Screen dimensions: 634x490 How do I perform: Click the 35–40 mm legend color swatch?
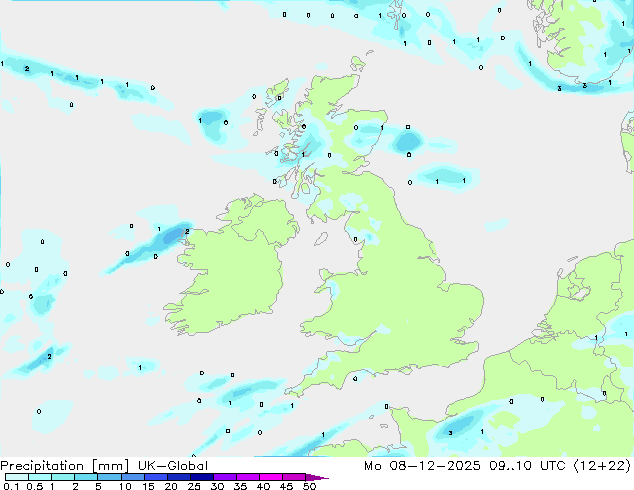coord(247,477)
